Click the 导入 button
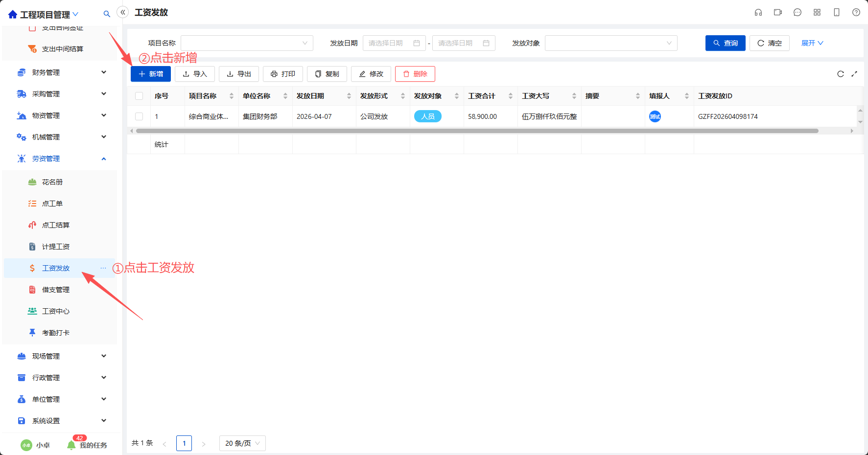Viewport: 868px width, 455px height. pyautogui.click(x=195, y=74)
